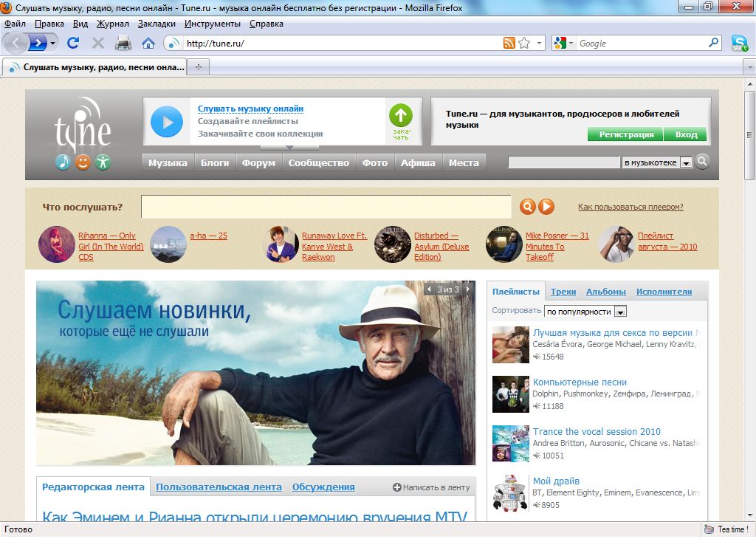Reload the page with the refresh icon

tap(73, 44)
